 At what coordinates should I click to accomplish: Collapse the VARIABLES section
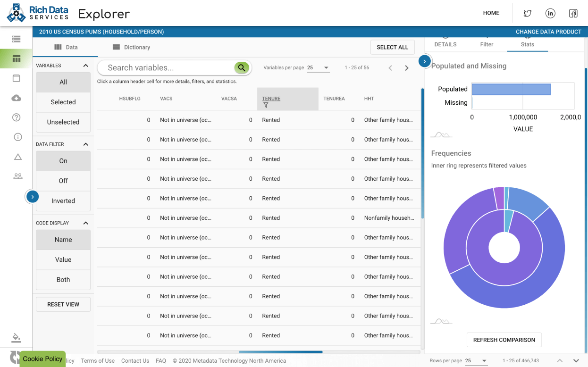click(85, 66)
